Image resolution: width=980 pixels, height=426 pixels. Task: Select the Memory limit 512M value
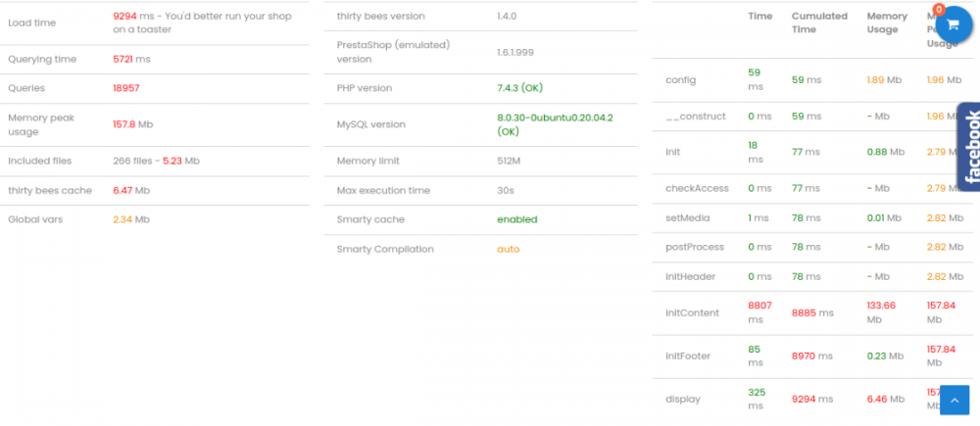pyautogui.click(x=509, y=161)
